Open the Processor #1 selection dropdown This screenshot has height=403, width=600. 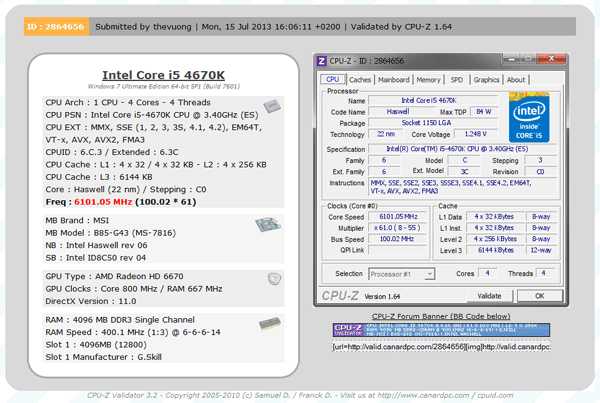click(401, 274)
